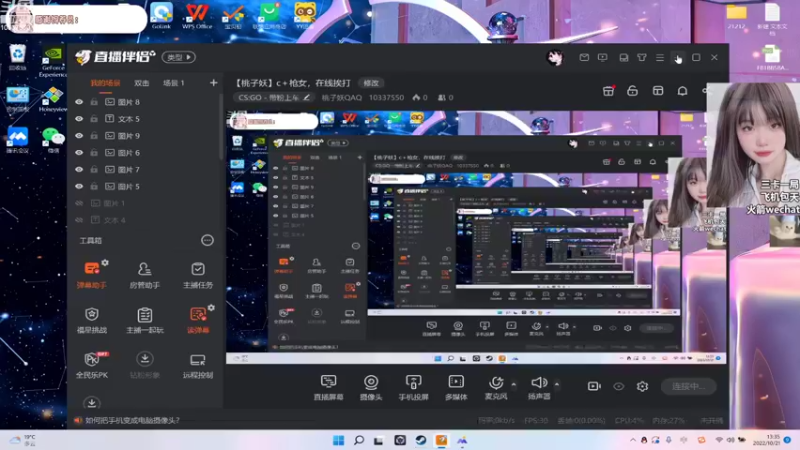
Task: Expand speaker options arrow
Action: (x=557, y=384)
